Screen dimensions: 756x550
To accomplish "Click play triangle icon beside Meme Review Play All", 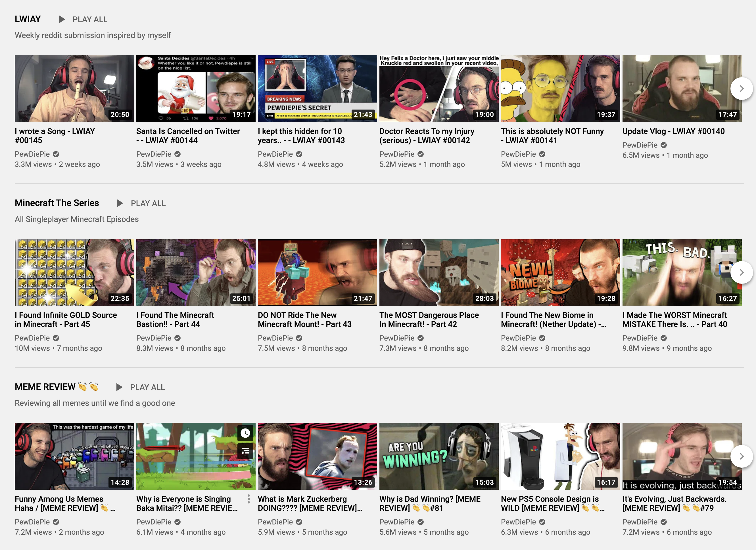I will click(119, 387).
